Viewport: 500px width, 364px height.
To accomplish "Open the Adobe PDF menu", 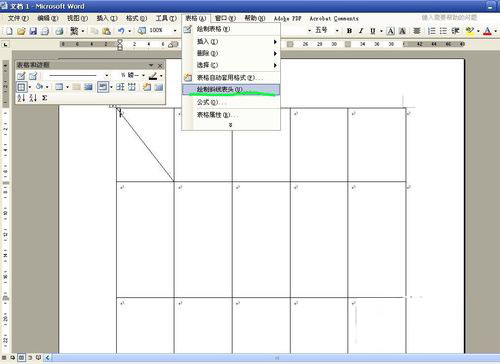I will 287,19.
